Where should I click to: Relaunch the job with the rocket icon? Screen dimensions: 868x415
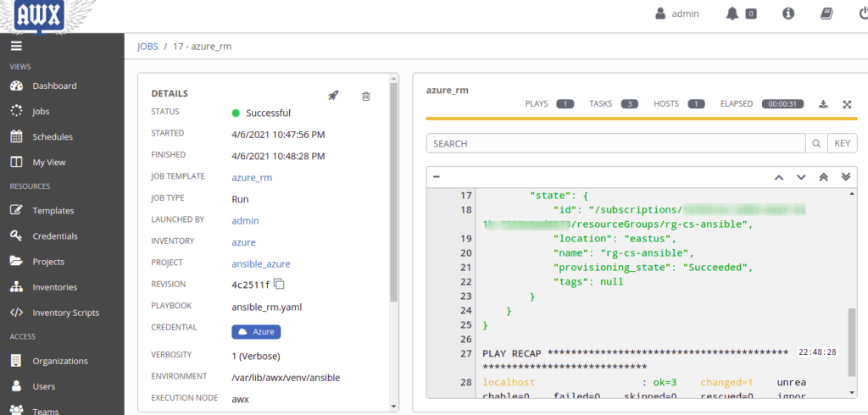(333, 96)
